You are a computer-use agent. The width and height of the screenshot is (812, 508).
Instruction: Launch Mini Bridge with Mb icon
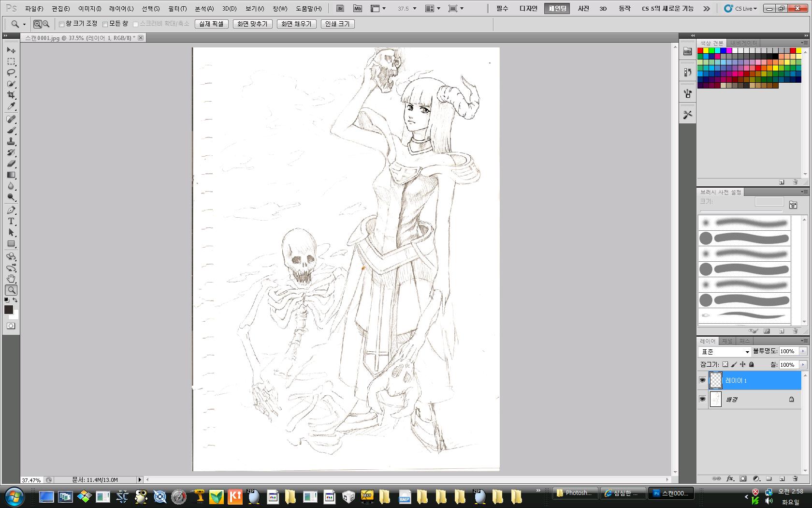(358, 9)
